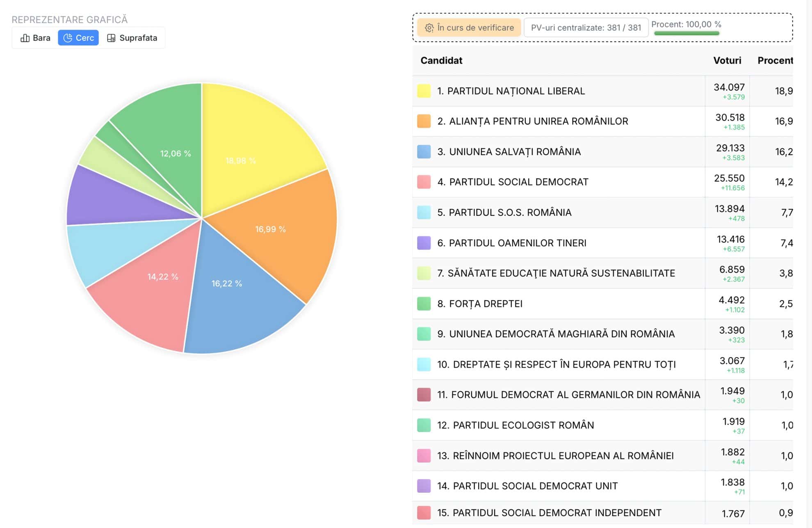Click the vote increment +11.656
The height and width of the screenshot is (528, 812).
tap(733, 188)
